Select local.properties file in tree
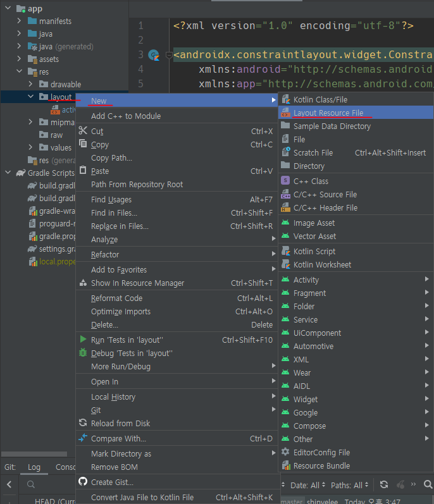The width and height of the screenshot is (434, 504). tap(52, 262)
